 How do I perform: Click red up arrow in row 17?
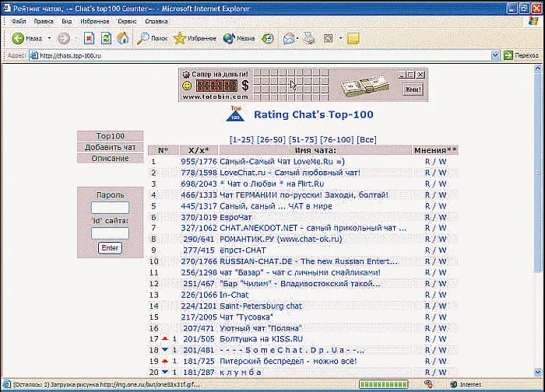(165, 338)
